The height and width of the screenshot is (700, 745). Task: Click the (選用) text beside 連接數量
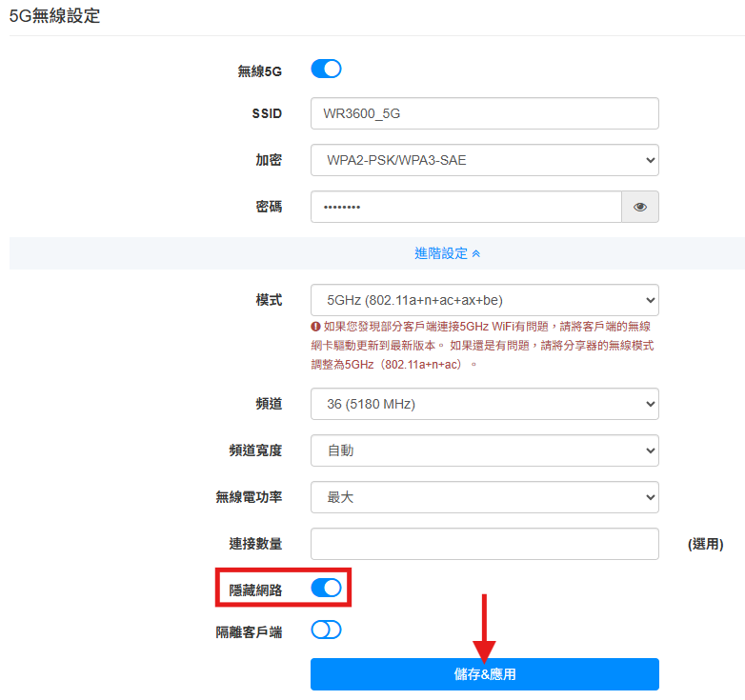705,545
